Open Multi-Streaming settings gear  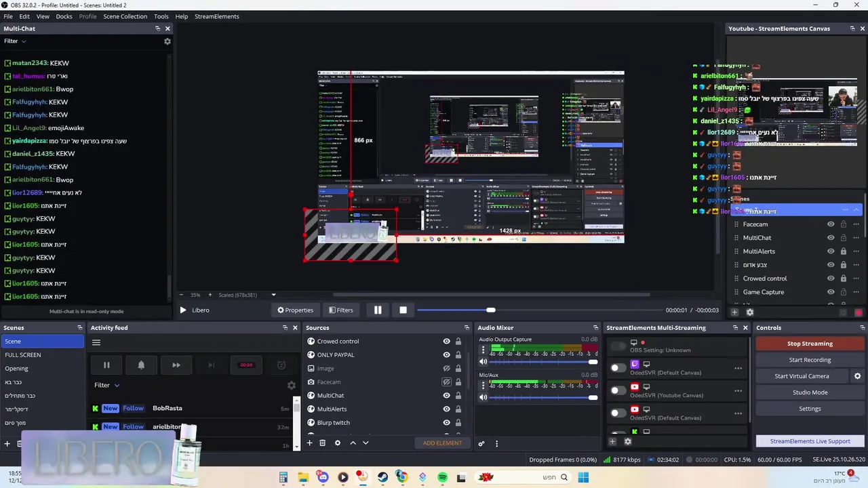627,442
